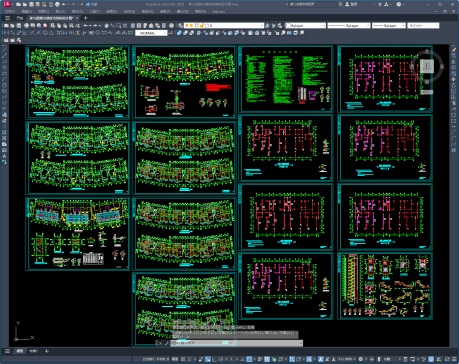Open the Tools menu (工具) in menu bar
The width and height of the screenshot is (459, 364).
tap(95, 11)
